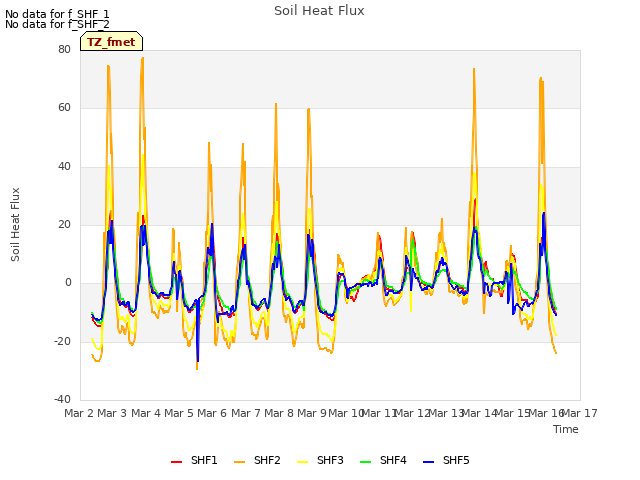Viewport: 640px width, 480px height.
Task: Click the Mar 9 x-axis tick label
Action: pos(312,413)
